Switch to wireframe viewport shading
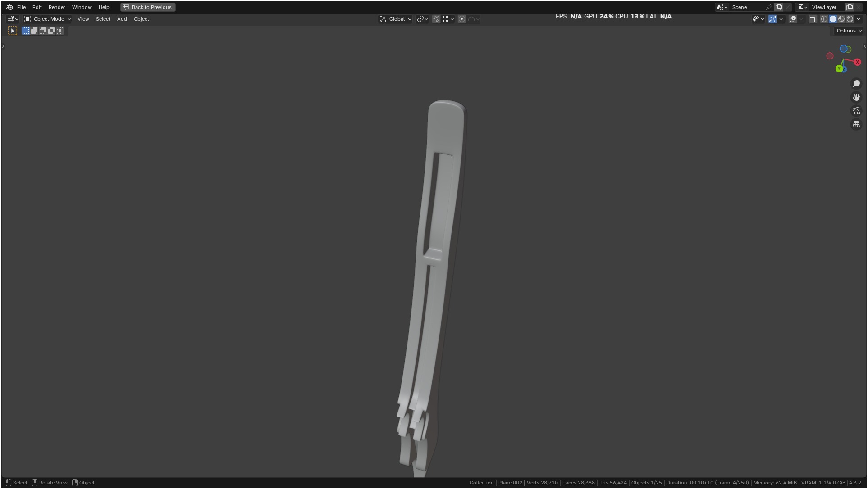The image size is (868, 489). 824,19
